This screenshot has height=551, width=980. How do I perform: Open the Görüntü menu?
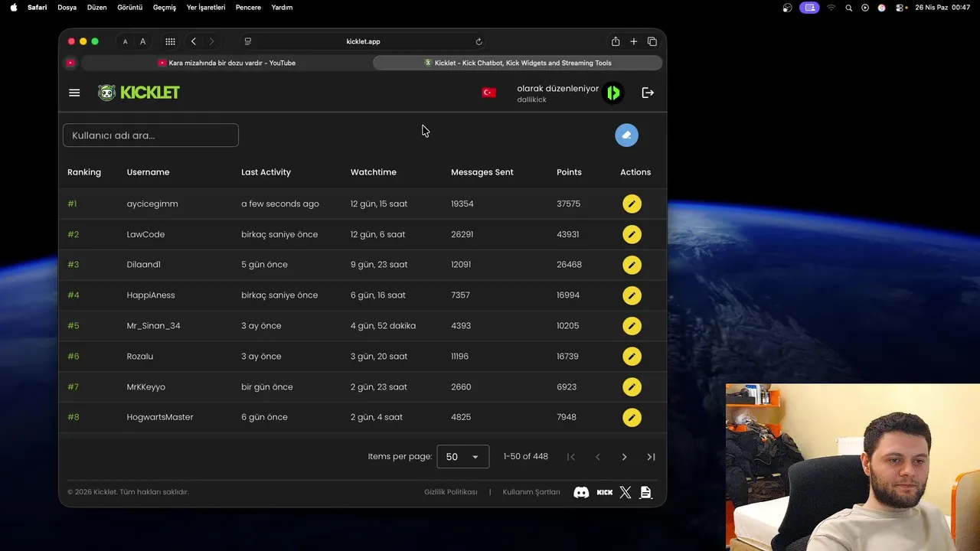coord(130,7)
